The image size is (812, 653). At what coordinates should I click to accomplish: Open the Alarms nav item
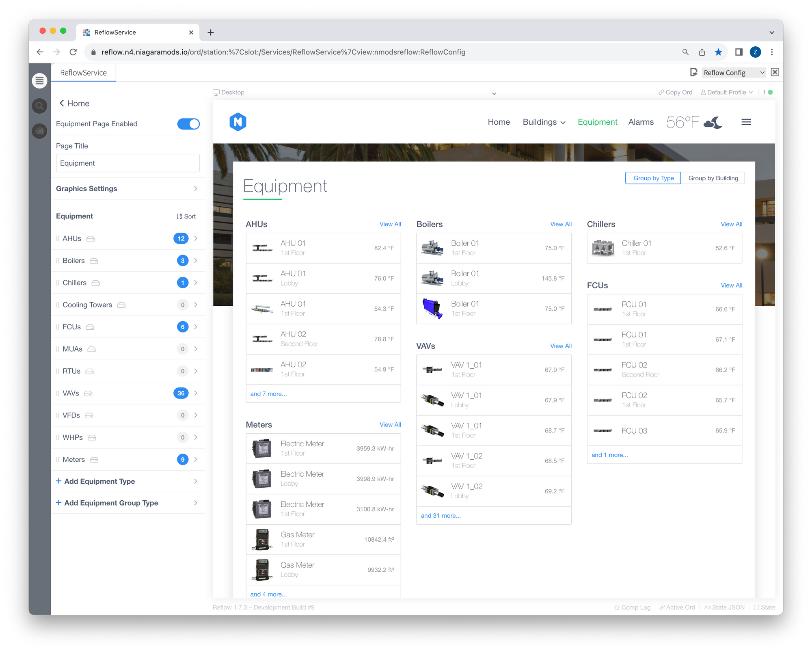tap(641, 122)
